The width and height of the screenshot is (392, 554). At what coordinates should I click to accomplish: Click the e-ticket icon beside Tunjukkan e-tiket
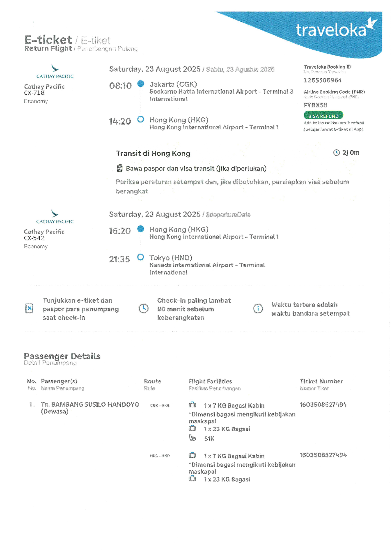(x=29, y=308)
